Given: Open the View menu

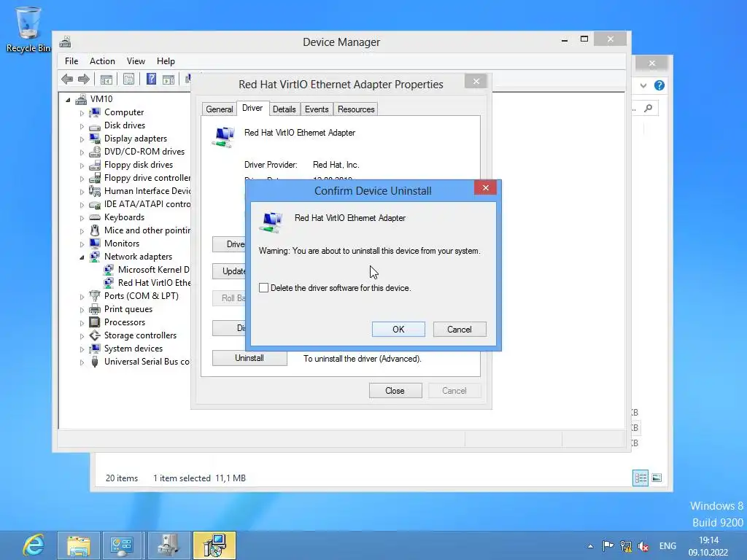Looking at the screenshot, I should pos(136,61).
